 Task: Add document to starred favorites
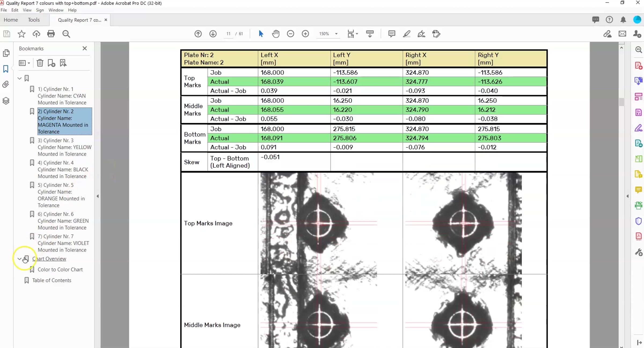click(x=21, y=34)
